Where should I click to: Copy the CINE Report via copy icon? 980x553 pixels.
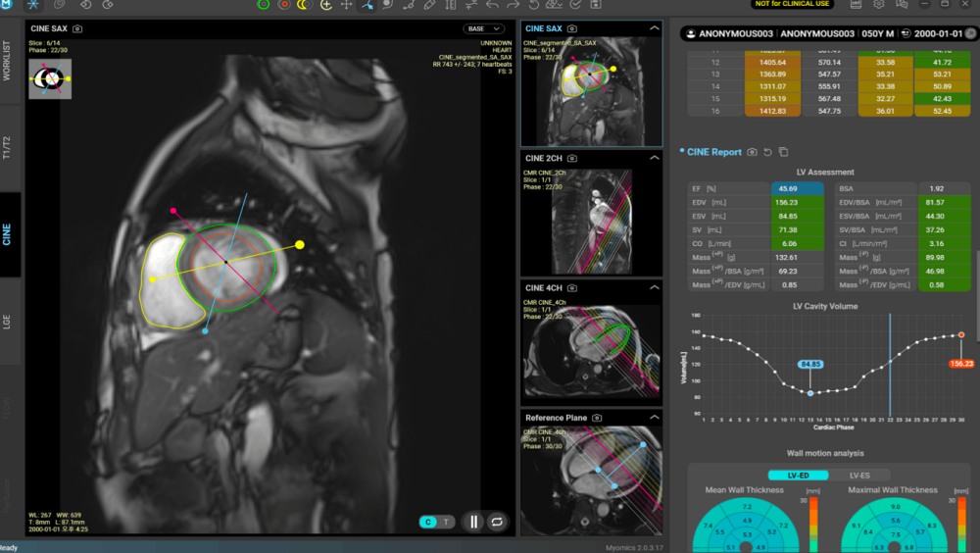pos(783,152)
